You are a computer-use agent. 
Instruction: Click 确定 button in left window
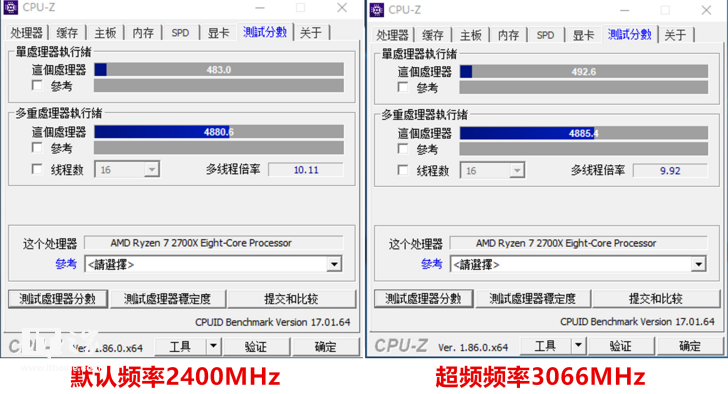(325, 346)
